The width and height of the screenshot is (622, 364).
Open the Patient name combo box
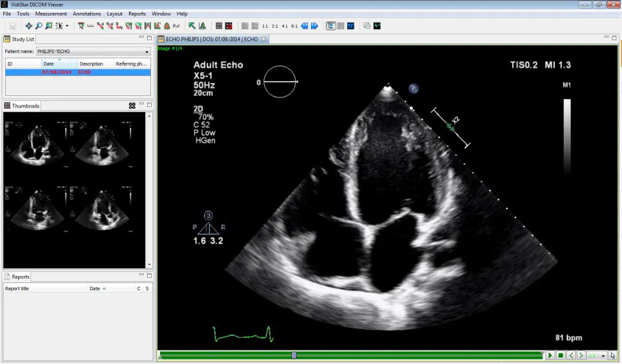(x=93, y=51)
